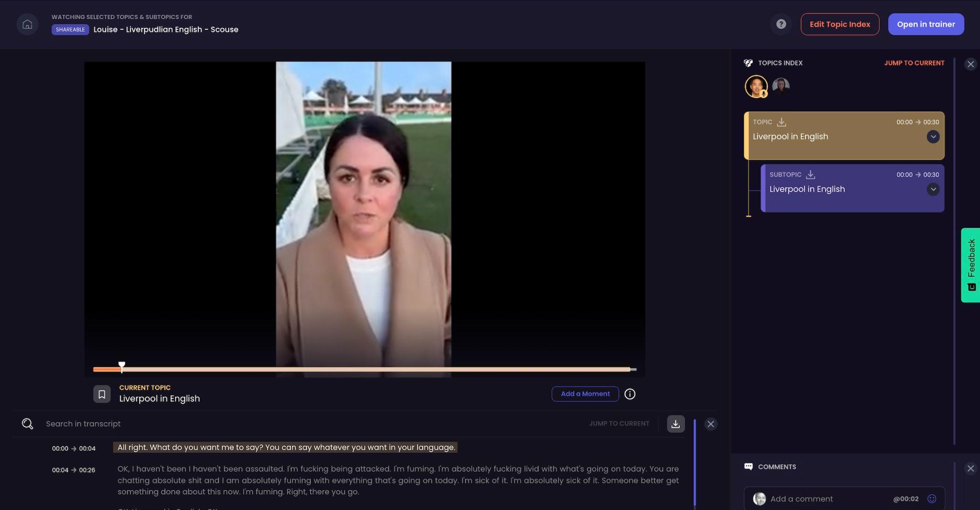Click the SHAREABLE badge
Screen dimensions: 980x510
[70, 30]
